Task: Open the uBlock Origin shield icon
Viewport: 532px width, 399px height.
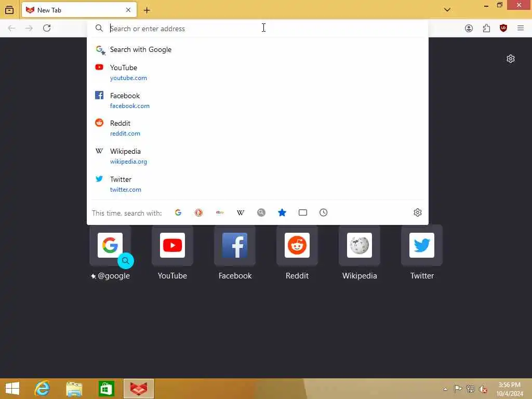Action: (503, 28)
